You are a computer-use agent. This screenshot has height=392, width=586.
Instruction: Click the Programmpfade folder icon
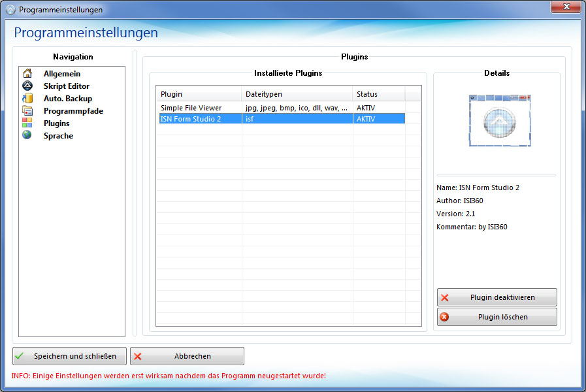tap(27, 111)
